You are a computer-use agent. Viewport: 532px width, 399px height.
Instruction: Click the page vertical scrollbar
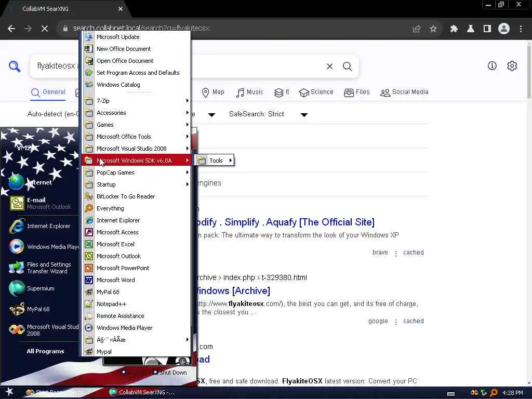coord(529,71)
